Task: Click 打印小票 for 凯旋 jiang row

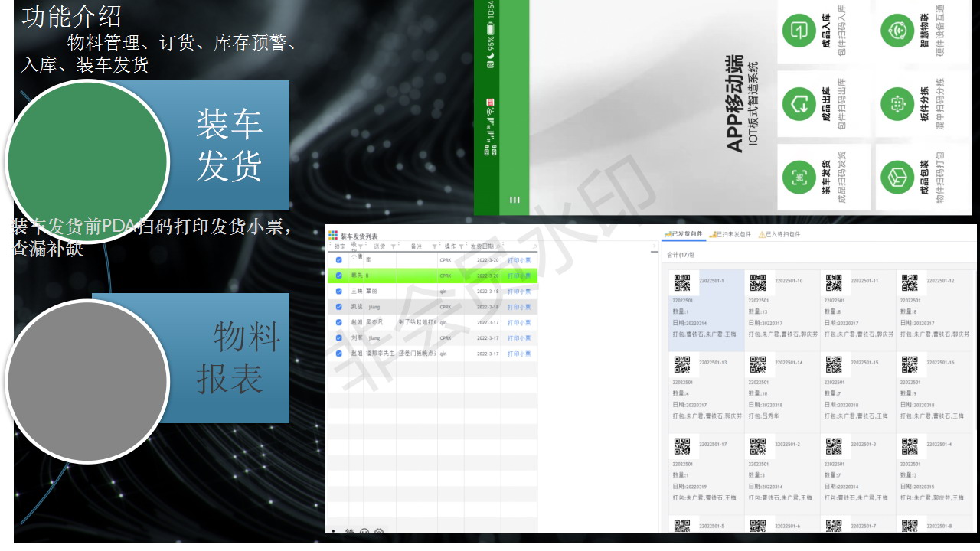Action: point(519,307)
